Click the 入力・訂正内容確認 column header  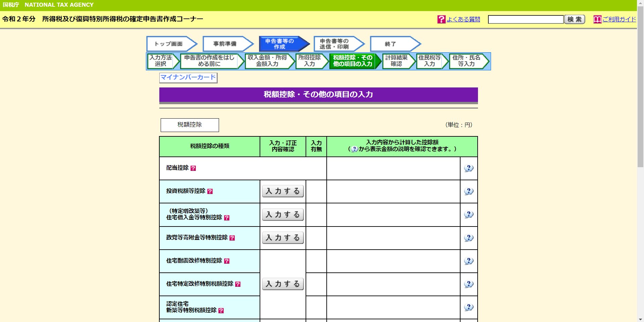point(283,146)
